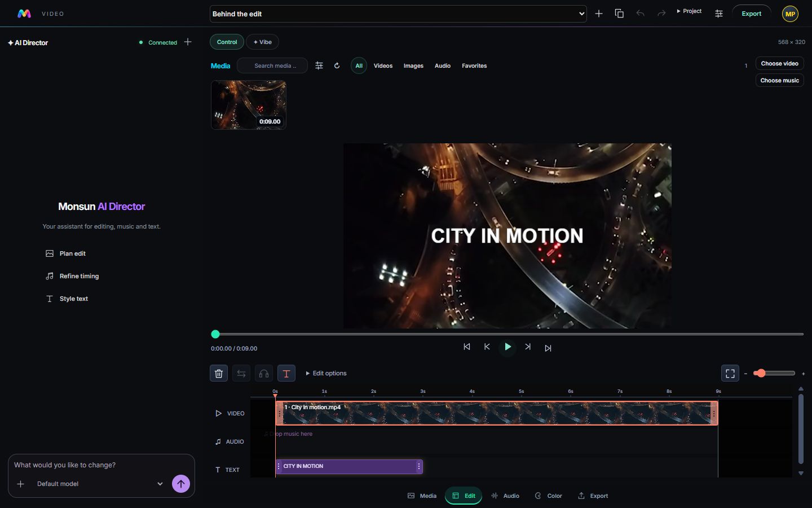
Task: Add a new project with plus icon
Action: tap(599, 14)
